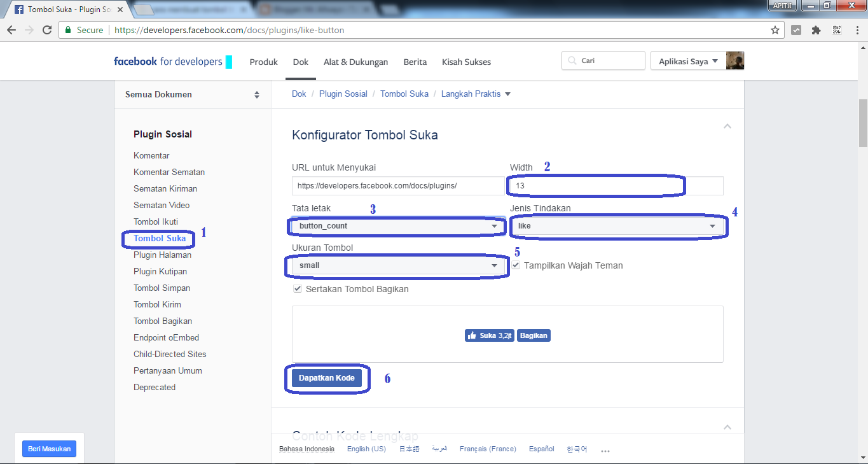The image size is (868, 464).
Task: Open the Produk menu
Action: click(x=264, y=62)
